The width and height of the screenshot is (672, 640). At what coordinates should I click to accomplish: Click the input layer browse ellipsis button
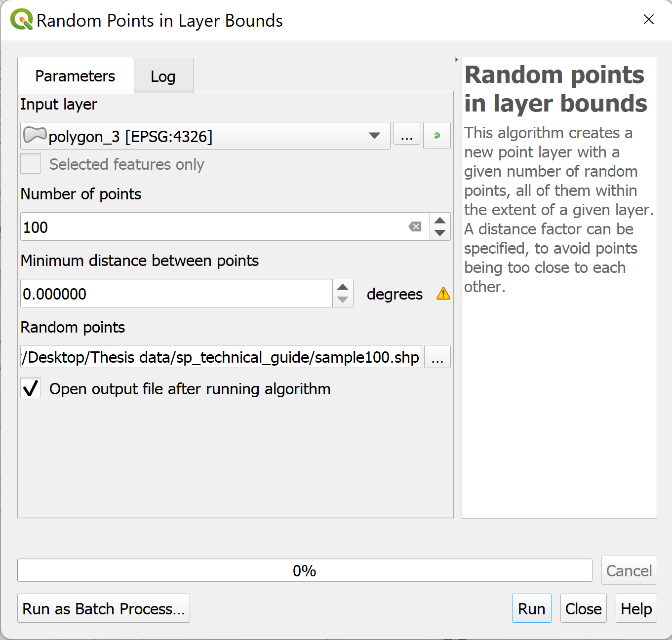coord(407,136)
